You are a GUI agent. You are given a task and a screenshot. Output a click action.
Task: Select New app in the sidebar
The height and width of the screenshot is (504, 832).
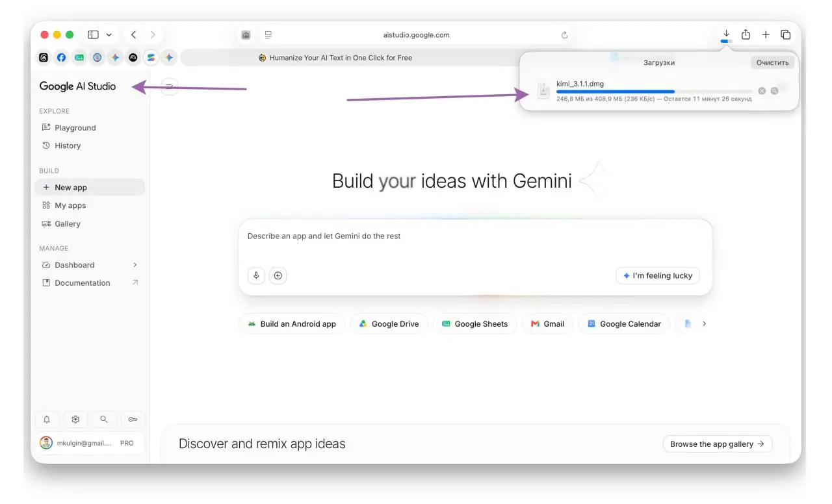90,188
